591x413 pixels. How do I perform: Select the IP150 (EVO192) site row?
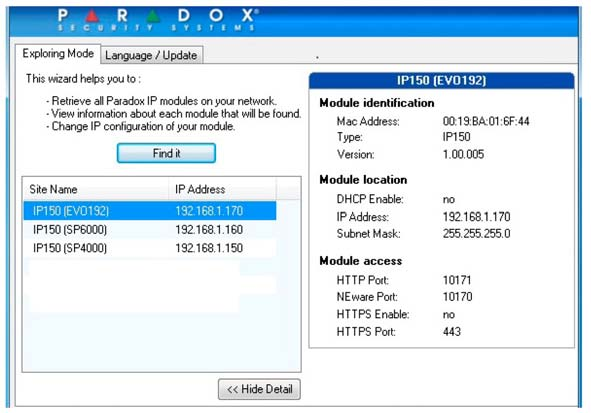coord(150,211)
